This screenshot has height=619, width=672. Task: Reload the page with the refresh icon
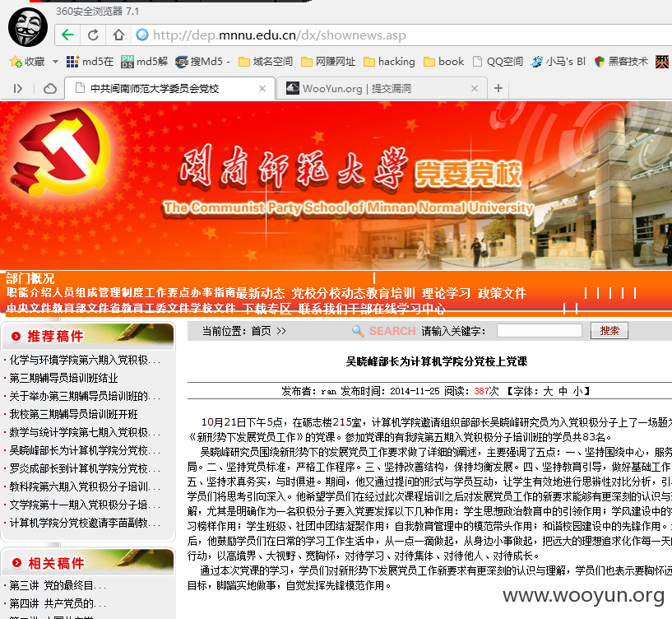93,35
